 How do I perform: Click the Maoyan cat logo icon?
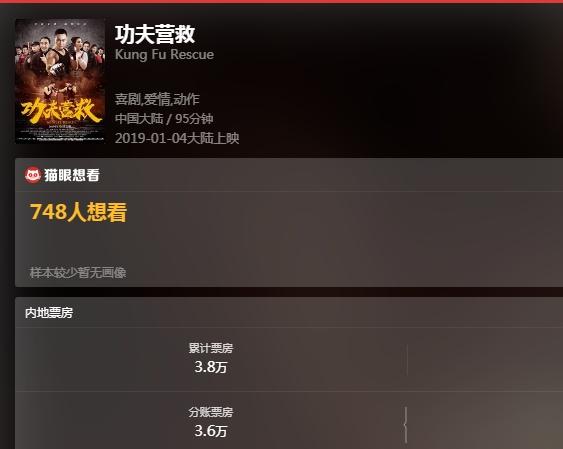click(x=33, y=175)
